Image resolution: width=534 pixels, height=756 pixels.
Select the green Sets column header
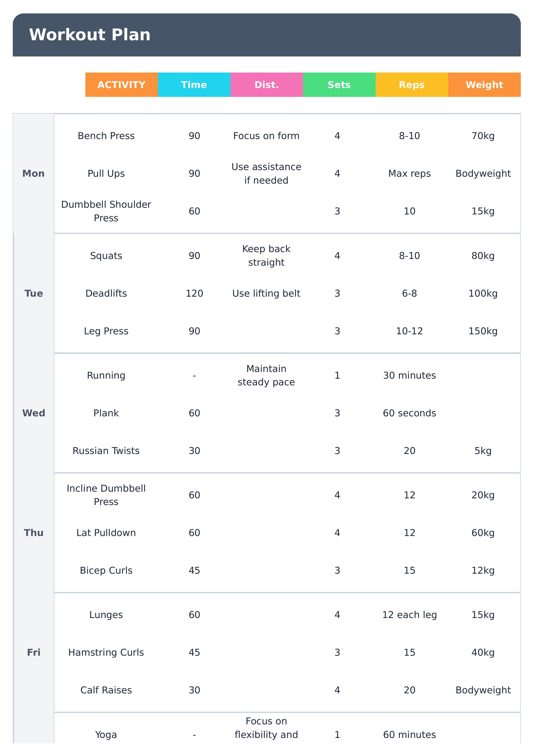coord(339,85)
